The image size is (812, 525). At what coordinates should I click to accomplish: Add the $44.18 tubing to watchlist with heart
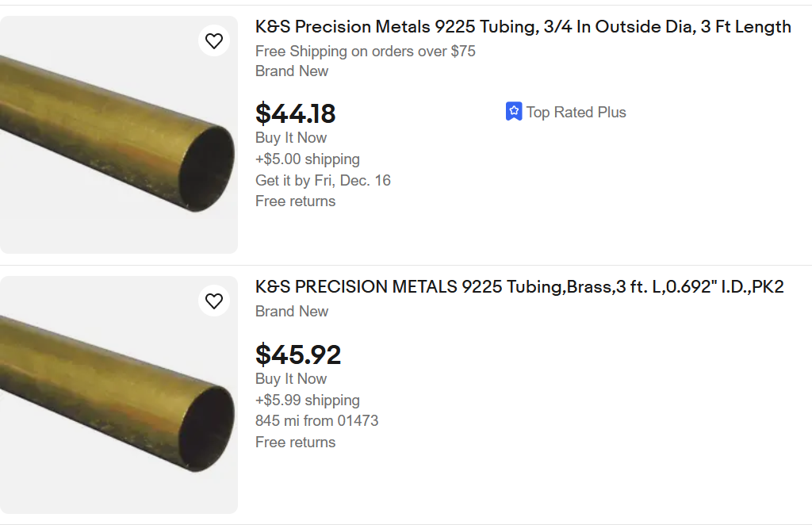pos(214,40)
